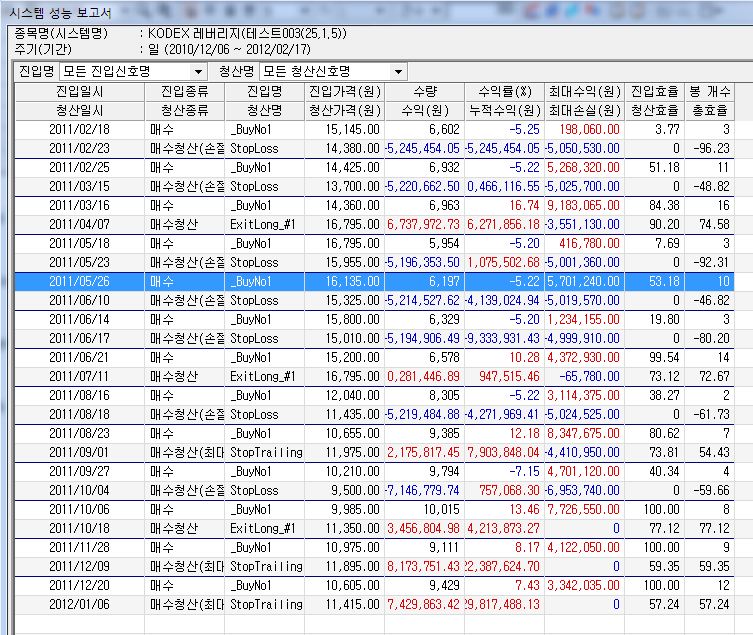Click the 진입가격(원) column header
Viewport: 753px width, 635px height.
pos(343,91)
